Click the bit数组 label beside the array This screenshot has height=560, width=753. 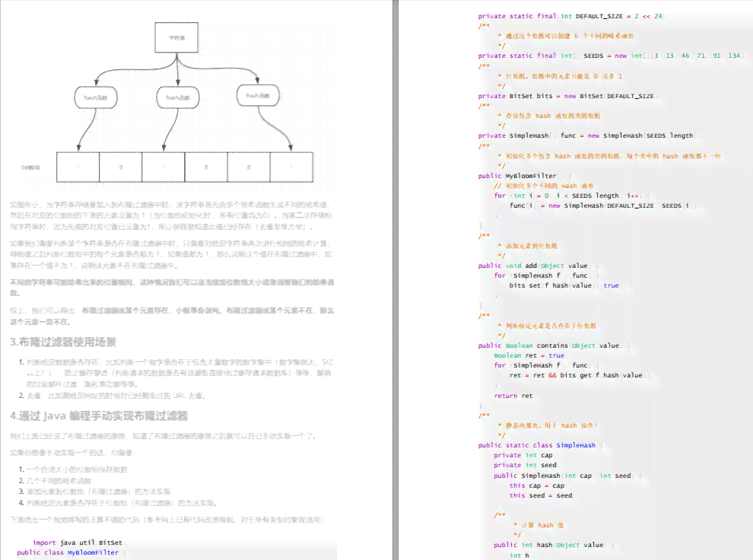30,167
